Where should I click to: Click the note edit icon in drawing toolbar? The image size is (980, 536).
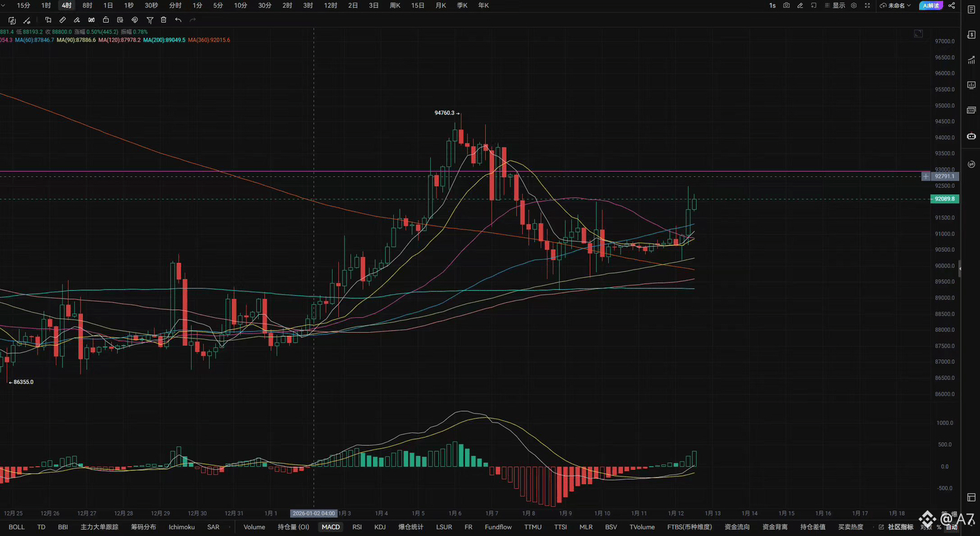(x=120, y=20)
